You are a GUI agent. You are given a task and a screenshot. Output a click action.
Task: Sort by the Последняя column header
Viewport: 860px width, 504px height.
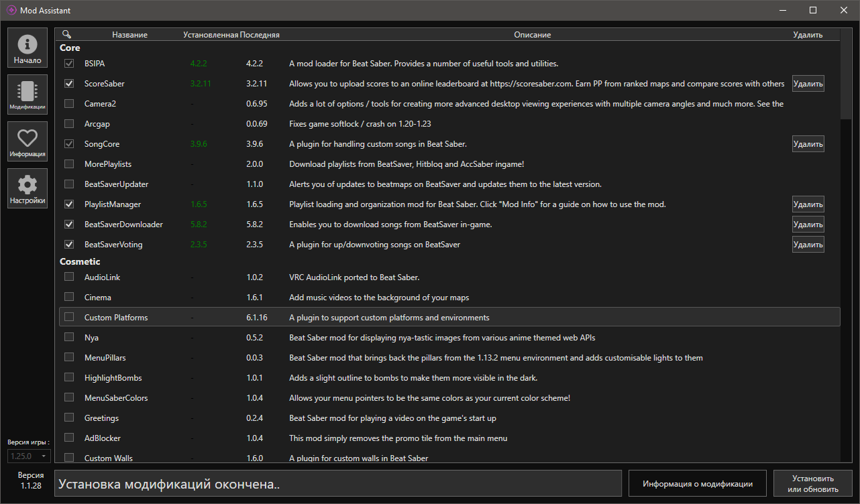[x=260, y=35]
